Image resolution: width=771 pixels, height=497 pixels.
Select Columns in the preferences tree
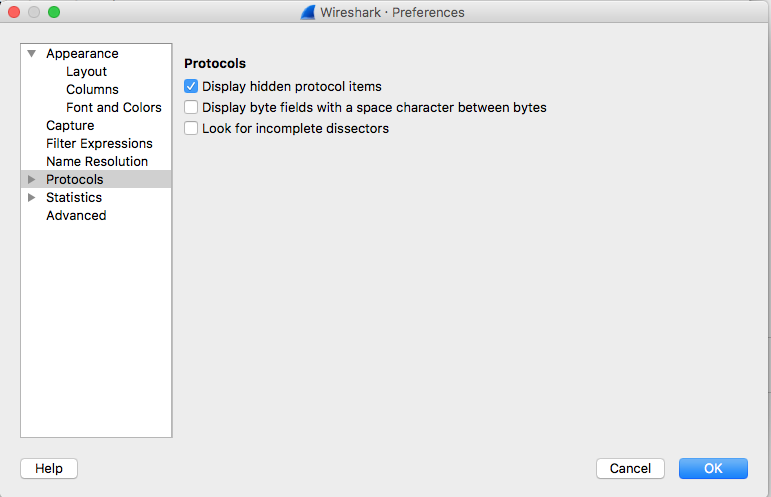[x=92, y=90]
